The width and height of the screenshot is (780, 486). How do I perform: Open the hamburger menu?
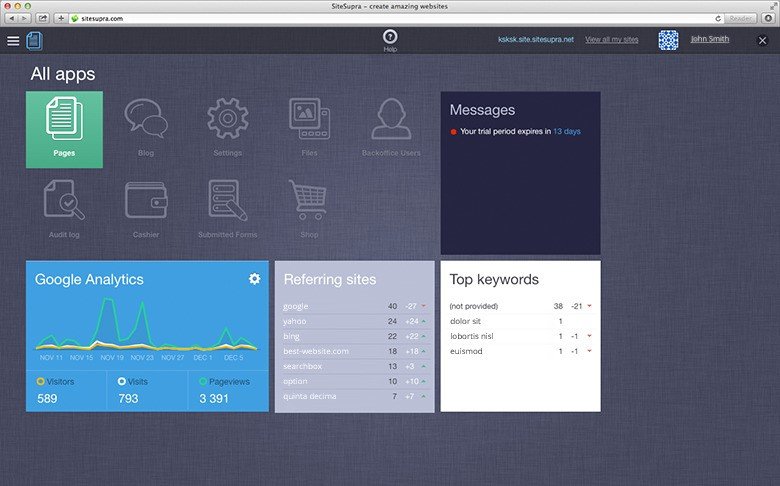[13, 41]
